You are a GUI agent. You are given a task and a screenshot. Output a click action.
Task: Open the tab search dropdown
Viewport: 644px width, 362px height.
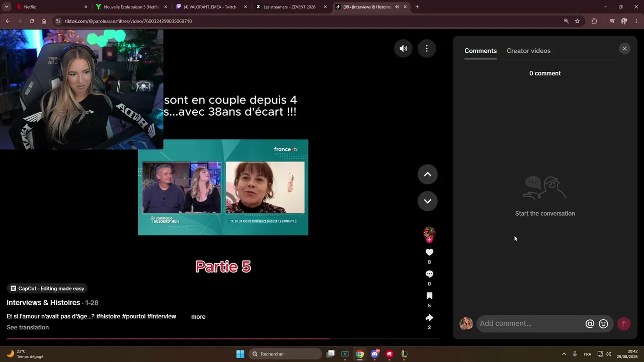(7, 7)
